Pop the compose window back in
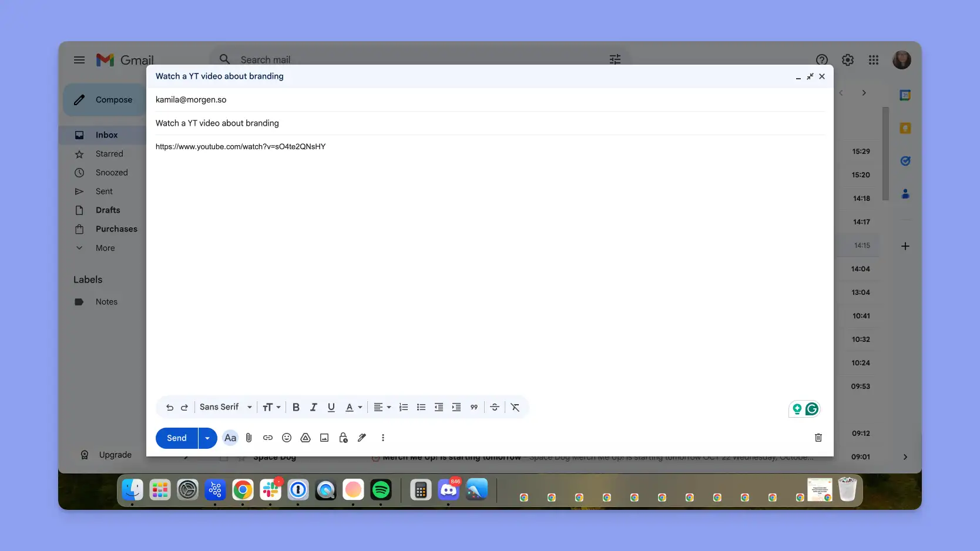980x551 pixels. [x=810, y=76]
